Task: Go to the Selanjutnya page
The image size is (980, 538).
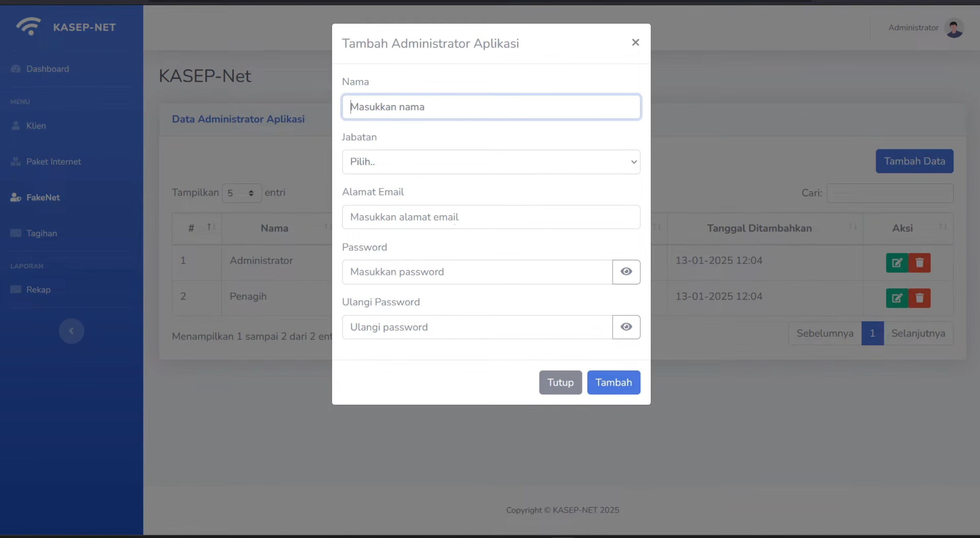Action: tap(918, 333)
